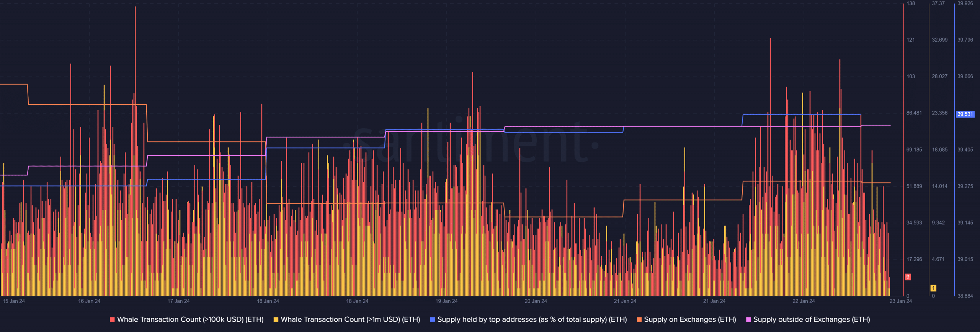Click the 39.796 axis tick label
Image resolution: width=980 pixels, height=332 pixels.
click(x=965, y=40)
